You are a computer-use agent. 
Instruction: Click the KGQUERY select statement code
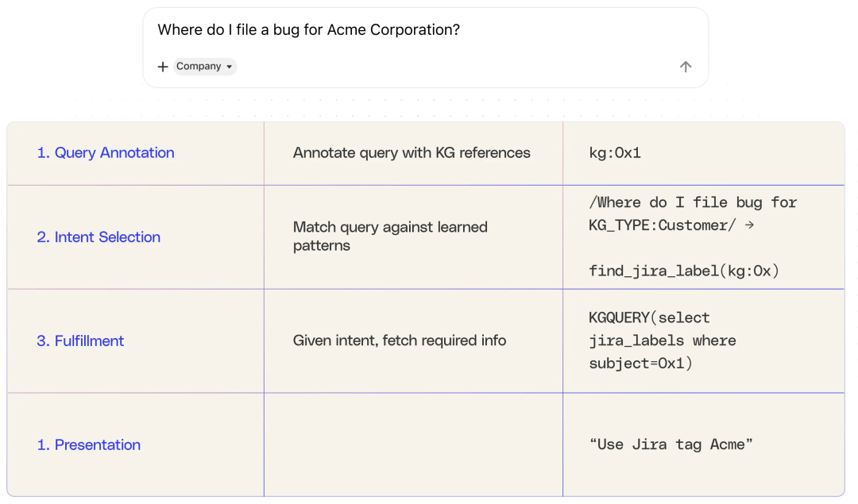(x=649, y=318)
